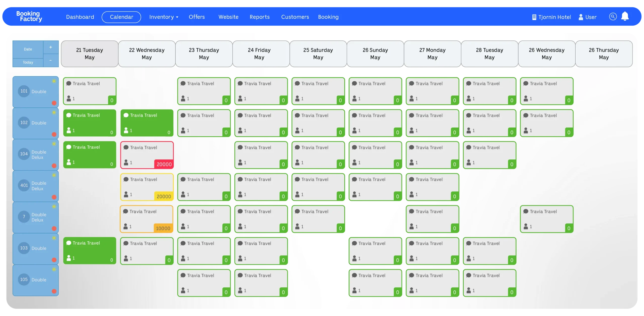Select room 104 Double Delux row label
Screen dimensions: 644x316
tap(35, 154)
